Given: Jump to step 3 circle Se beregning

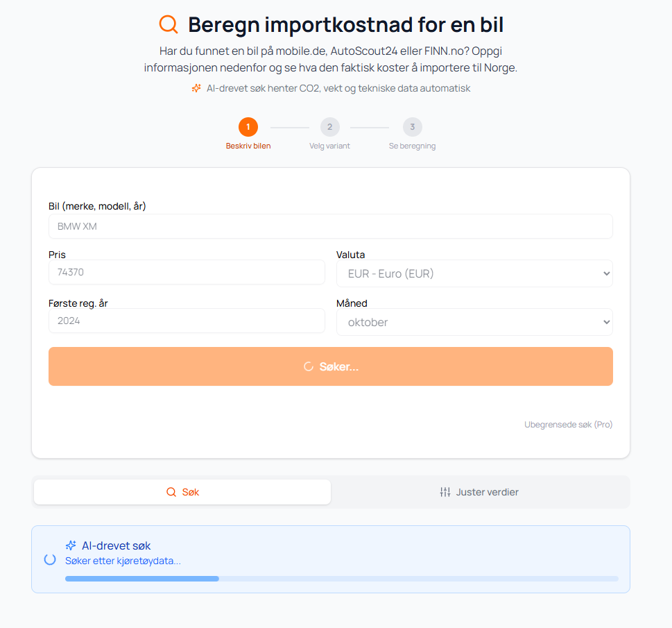Looking at the screenshot, I should [412, 127].
